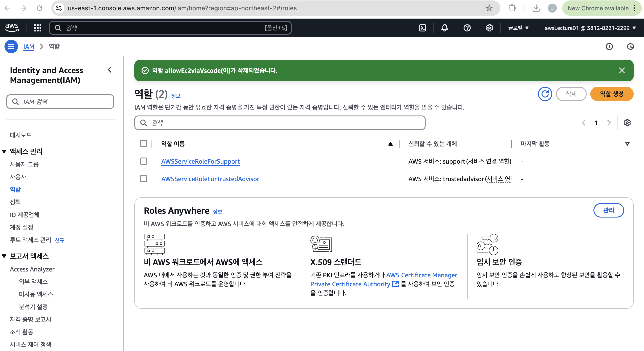
Task: Open 사용자 in the sidebar
Action: coord(18,177)
